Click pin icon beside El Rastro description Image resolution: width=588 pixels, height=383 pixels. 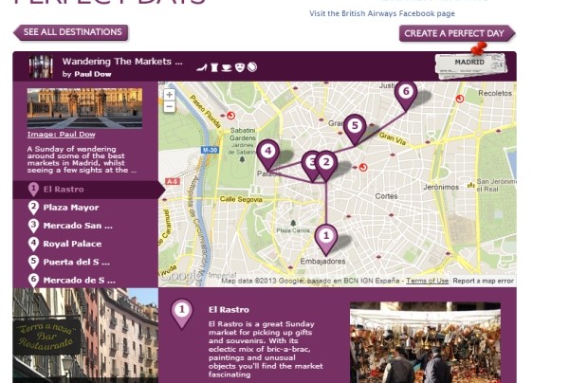pyautogui.click(x=182, y=313)
